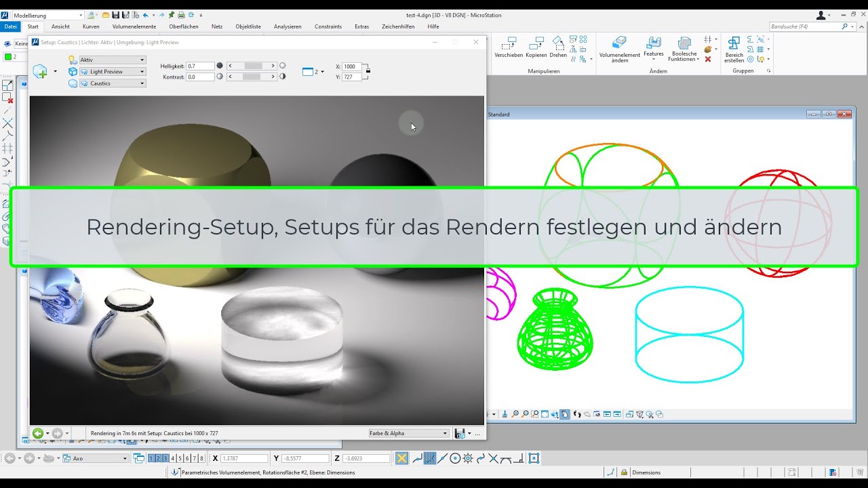
Task: Click the save icon in the quick access toolbar
Action: (116, 15)
